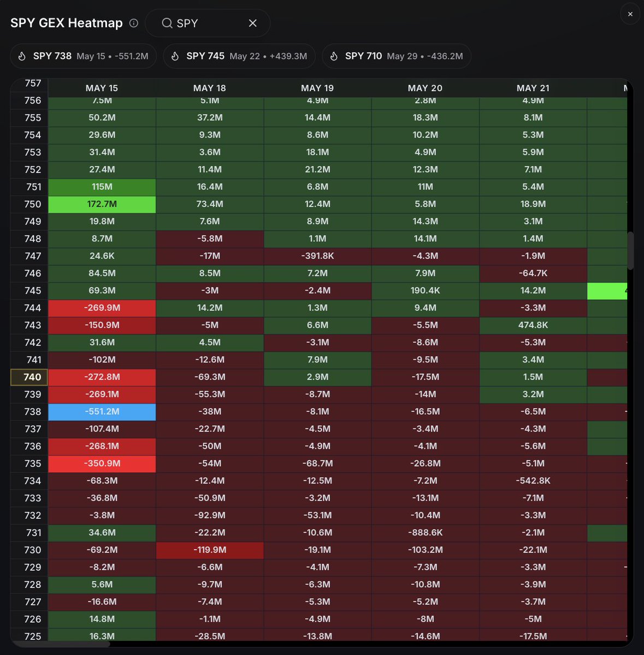
Task: Click the -107.4M cell at strike 737
Action: pyautogui.click(x=102, y=429)
